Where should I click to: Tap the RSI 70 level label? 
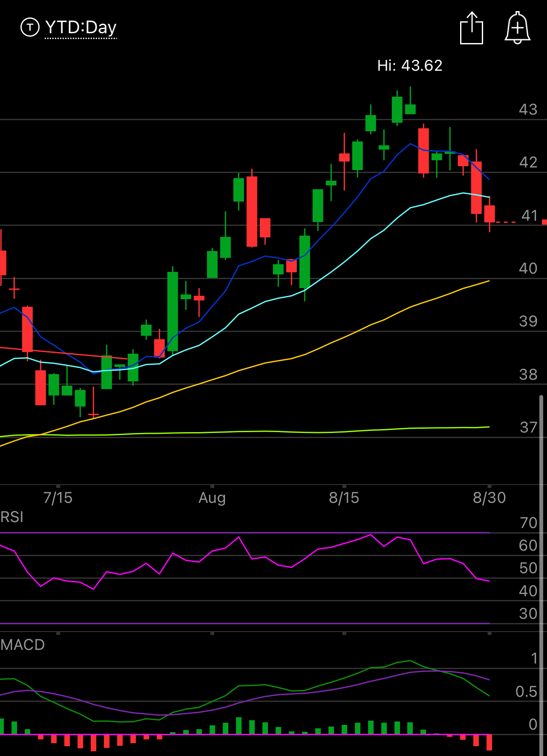(529, 523)
